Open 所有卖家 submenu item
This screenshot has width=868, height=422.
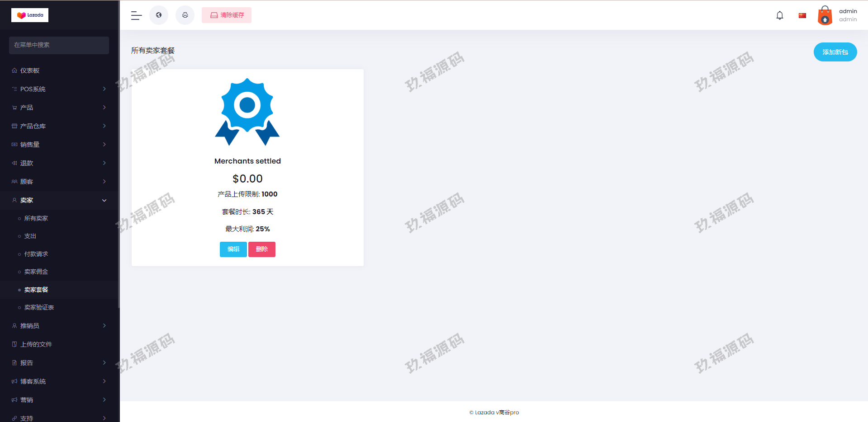coord(36,218)
